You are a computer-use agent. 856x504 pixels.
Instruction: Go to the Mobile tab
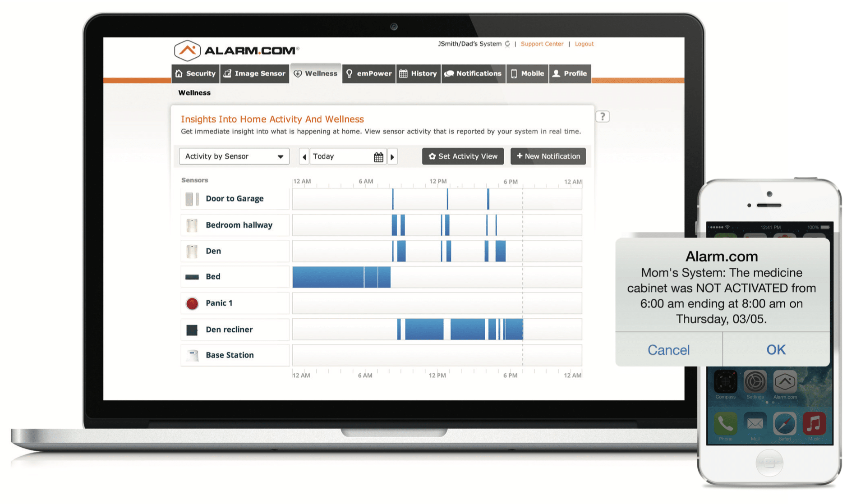tap(527, 73)
